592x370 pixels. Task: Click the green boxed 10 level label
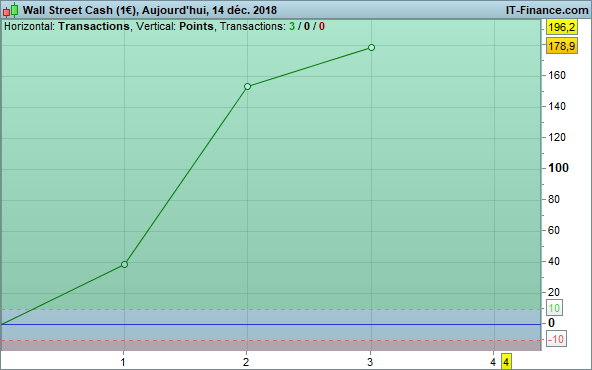point(554,308)
